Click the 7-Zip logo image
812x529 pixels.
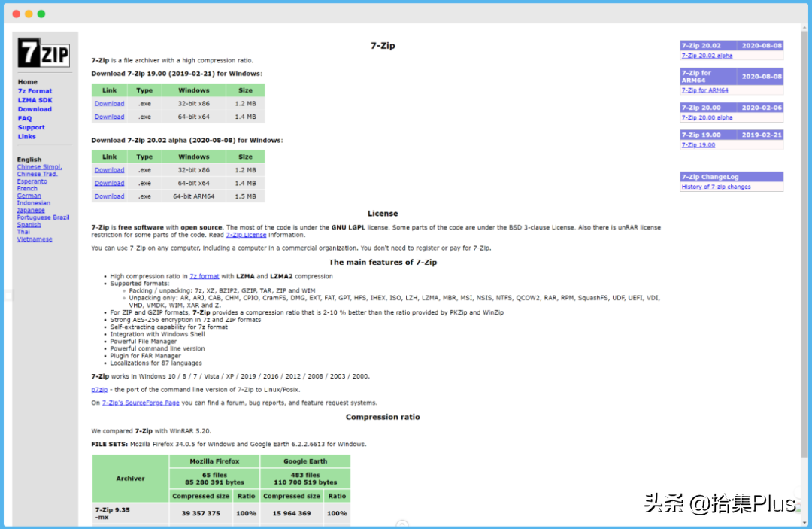[x=44, y=53]
